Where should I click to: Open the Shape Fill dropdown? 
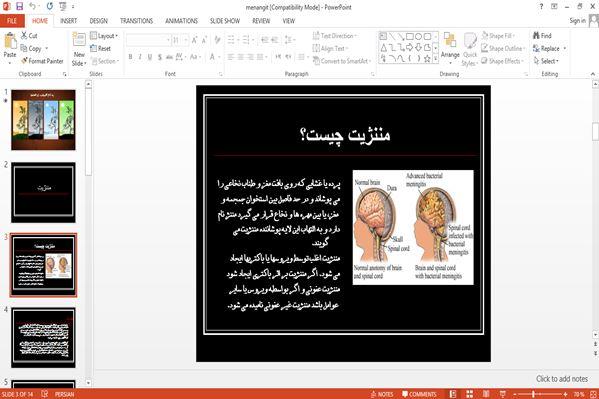click(x=498, y=36)
